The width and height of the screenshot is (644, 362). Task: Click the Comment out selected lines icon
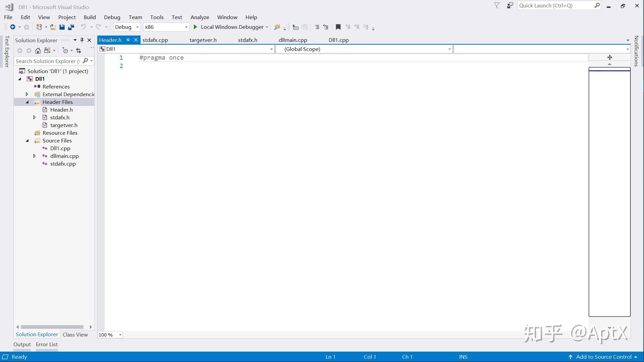click(317, 27)
